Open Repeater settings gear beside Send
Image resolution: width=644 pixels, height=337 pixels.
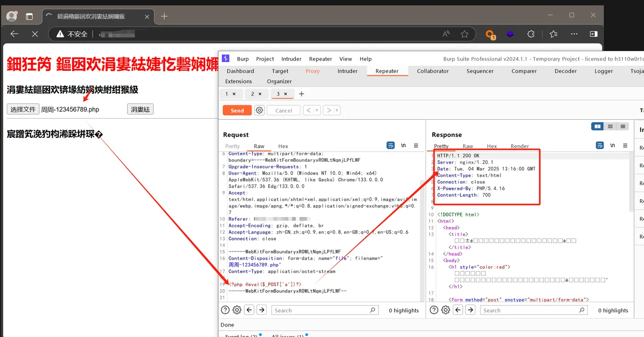point(259,110)
